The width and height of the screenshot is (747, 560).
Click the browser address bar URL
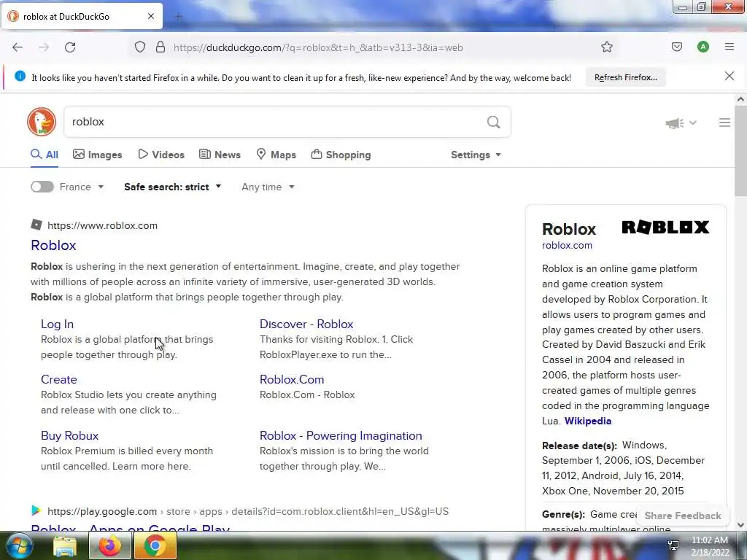(x=318, y=47)
